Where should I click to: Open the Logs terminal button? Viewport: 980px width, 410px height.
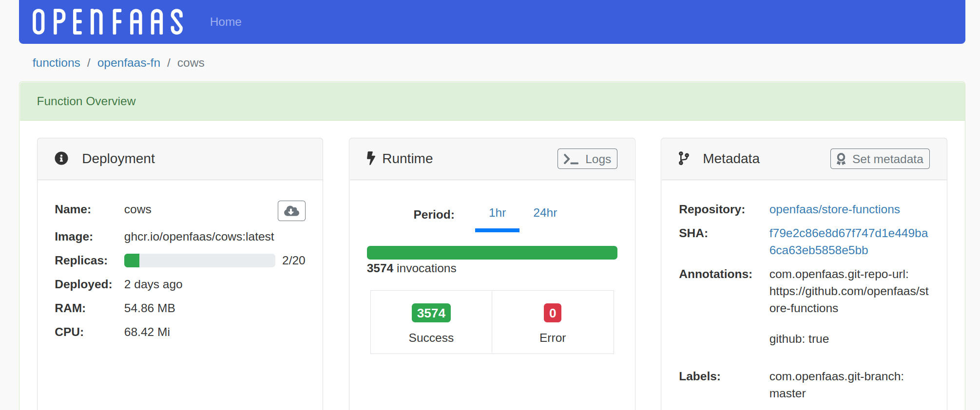(587, 159)
